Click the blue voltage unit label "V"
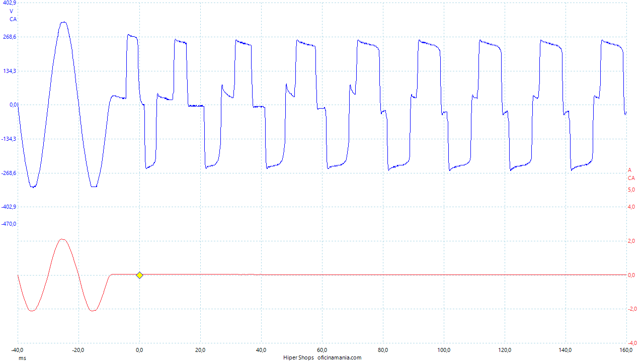The height and width of the screenshot is (362, 644). click(12, 11)
